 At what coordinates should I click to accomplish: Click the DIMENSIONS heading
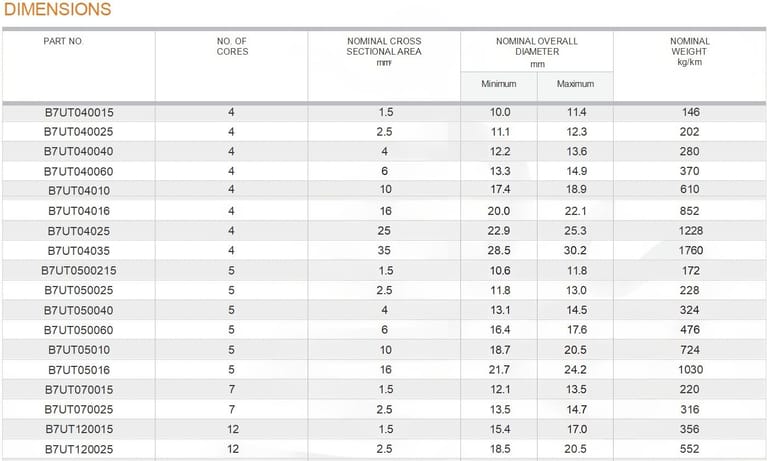[58, 9]
